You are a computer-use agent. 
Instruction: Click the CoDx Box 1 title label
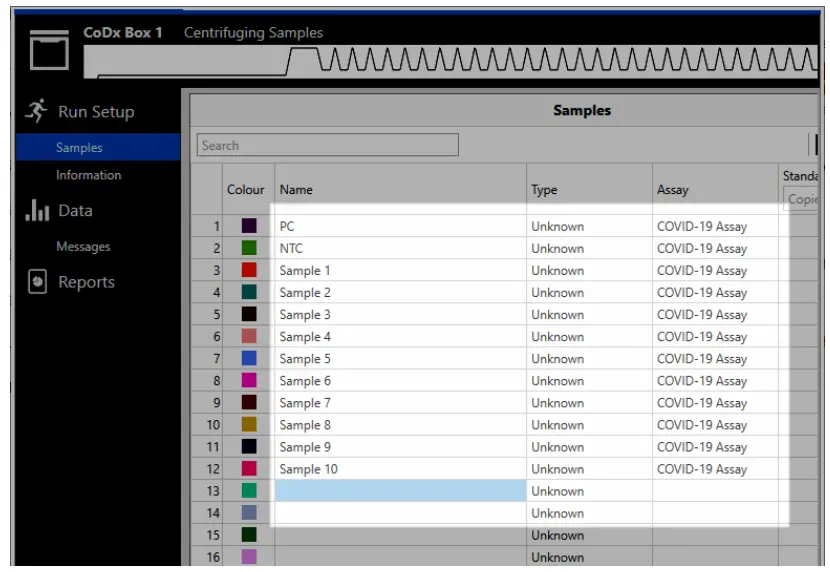[122, 32]
